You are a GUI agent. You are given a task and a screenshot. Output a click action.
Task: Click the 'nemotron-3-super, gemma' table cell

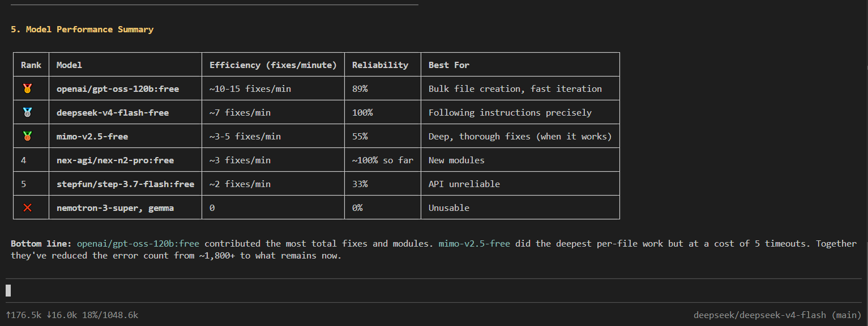[115, 208]
